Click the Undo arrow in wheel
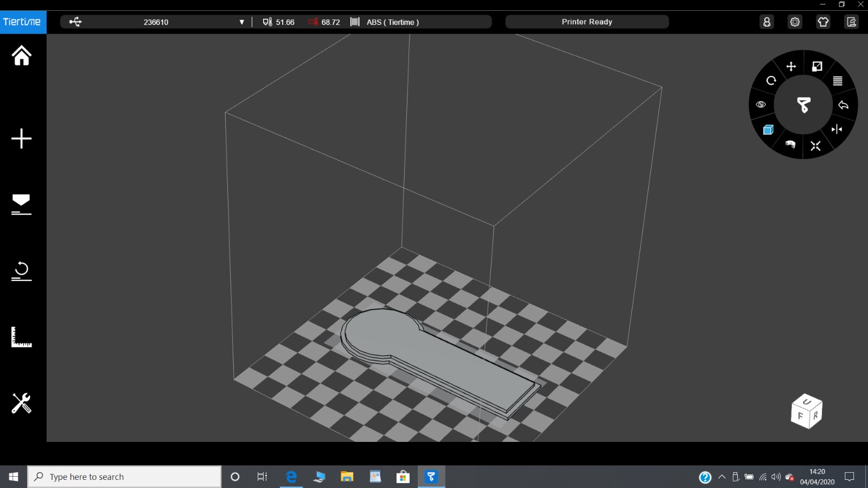 coord(843,105)
